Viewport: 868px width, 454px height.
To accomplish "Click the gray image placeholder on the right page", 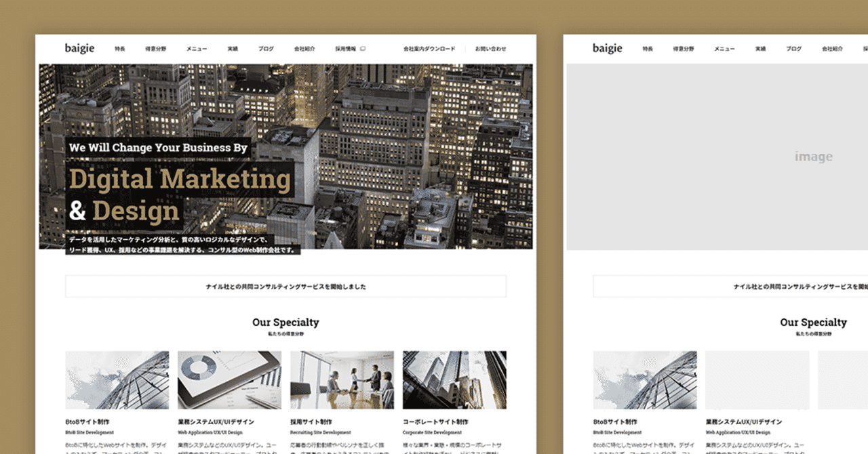I will [x=717, y=157].
